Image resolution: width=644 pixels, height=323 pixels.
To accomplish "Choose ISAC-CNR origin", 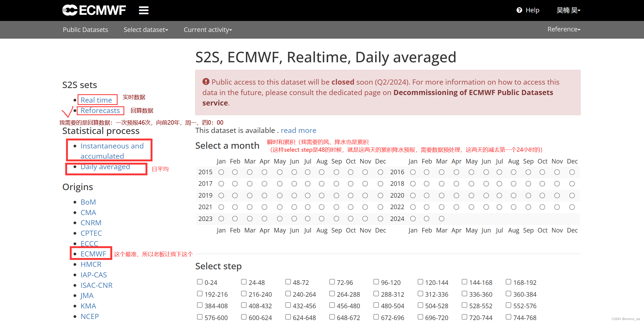I will point(96,285).
